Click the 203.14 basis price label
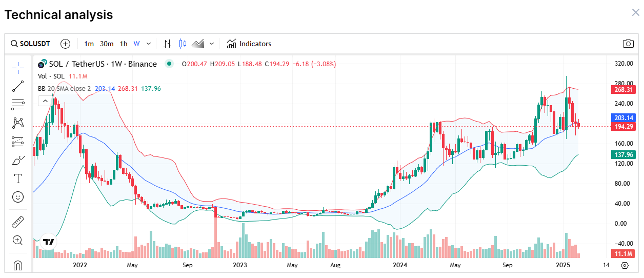Screen dimensions: 644x278 point(623,117)
